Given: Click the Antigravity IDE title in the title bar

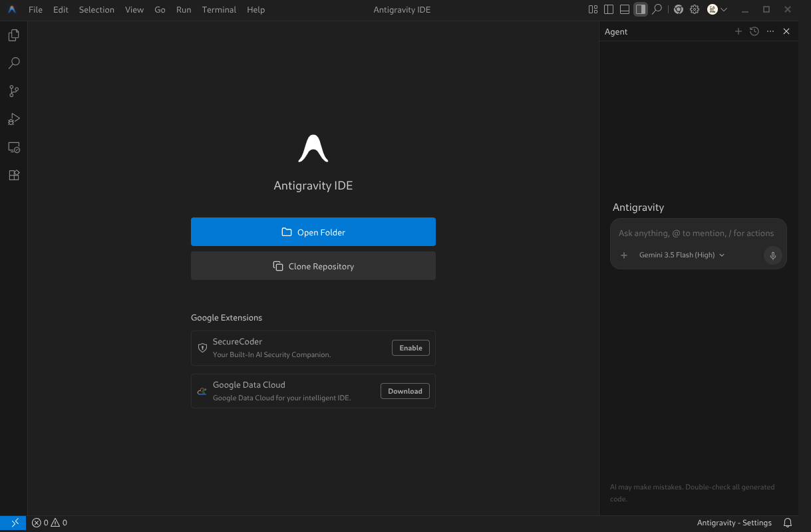Looking at the screenshot, I should (x=402, y=9).
